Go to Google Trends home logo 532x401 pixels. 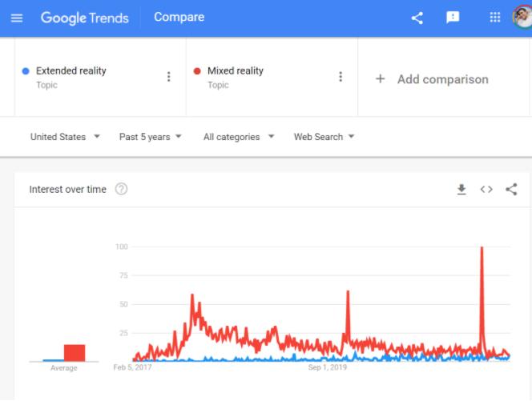pyautogui.click(x=84, y=18)
